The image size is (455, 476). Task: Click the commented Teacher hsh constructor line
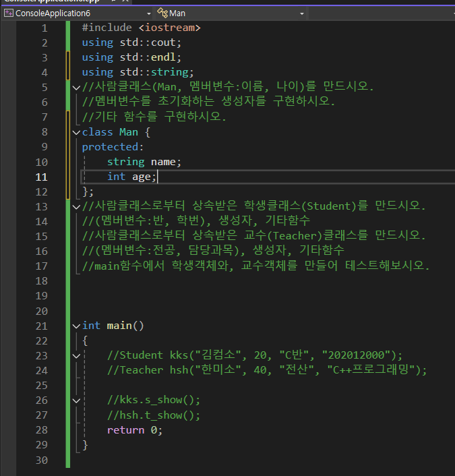[267, 370]
